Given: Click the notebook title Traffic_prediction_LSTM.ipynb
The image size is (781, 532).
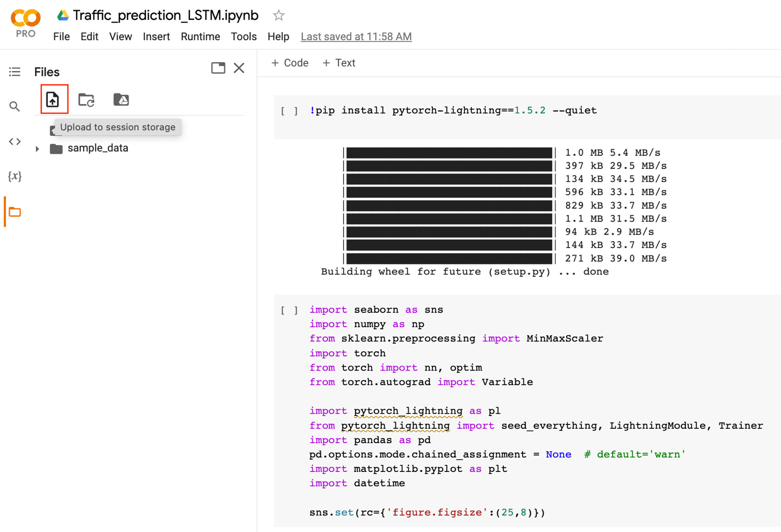Looking at the screenshot, I should 166,16.
